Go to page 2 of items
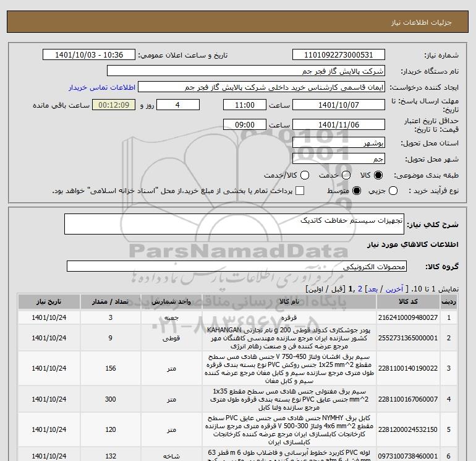 tap(360, 289)
